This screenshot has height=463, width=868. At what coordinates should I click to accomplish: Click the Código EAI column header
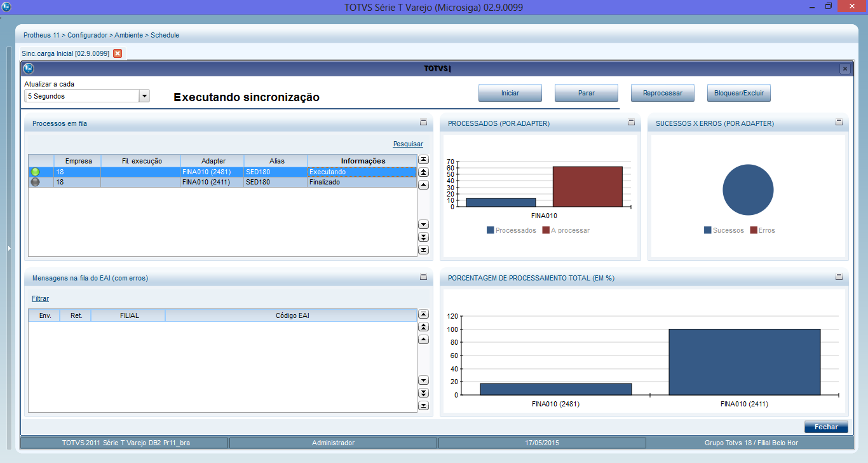pyautogui.click(x=292, y=315)
